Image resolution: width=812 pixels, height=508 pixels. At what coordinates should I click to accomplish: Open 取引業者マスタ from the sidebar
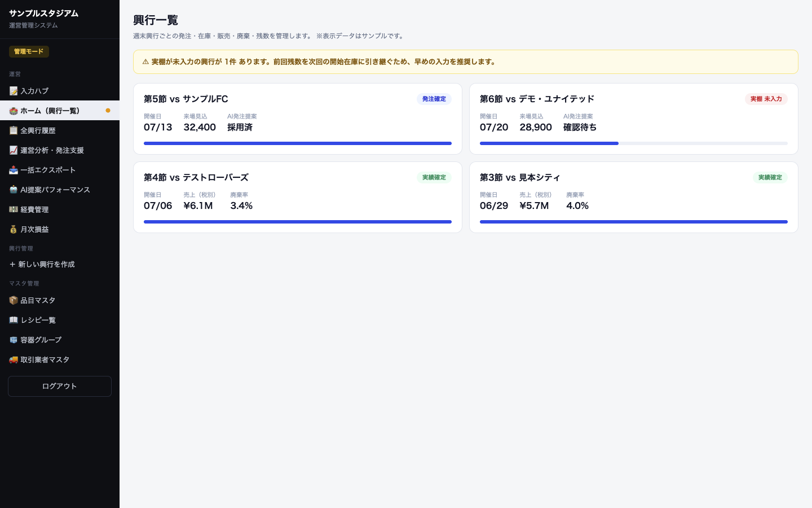coord(60,360)
